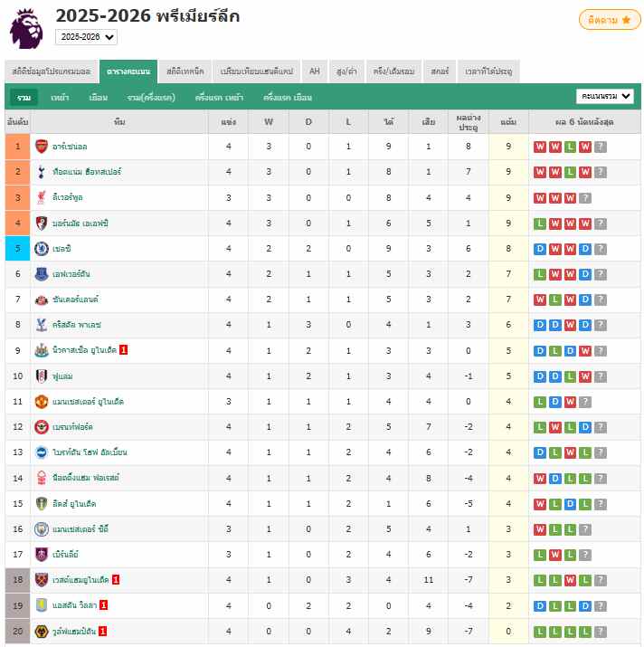The image size is (644, 647).
Task: Click the Liverpool club crest icon
Action: [x=42, y=197]
